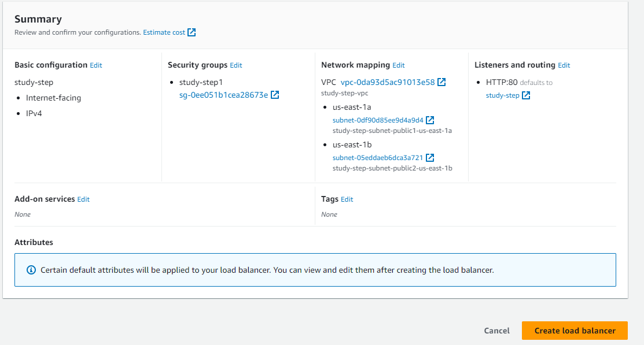Edit the Tags section

347,199
